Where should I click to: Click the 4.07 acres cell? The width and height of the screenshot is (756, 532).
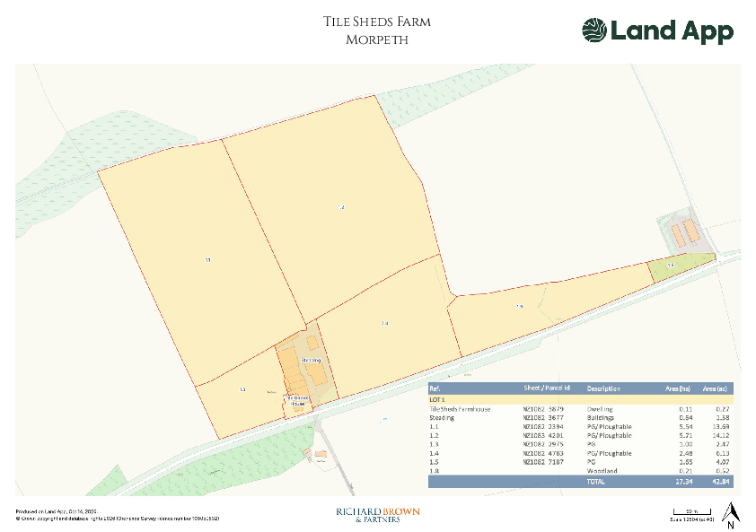pos(722,462)
